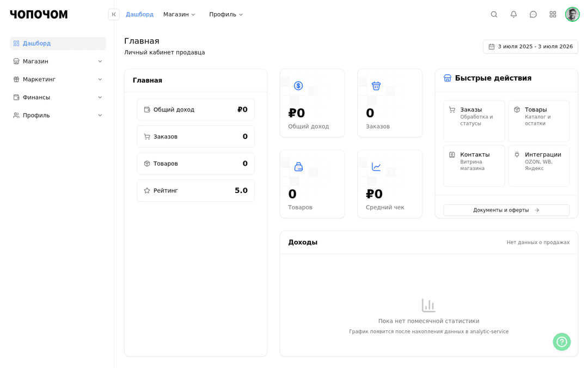Screen dimensions: 588x368
Task: Open notifications bell icon
Action: [x=513, y=14]
